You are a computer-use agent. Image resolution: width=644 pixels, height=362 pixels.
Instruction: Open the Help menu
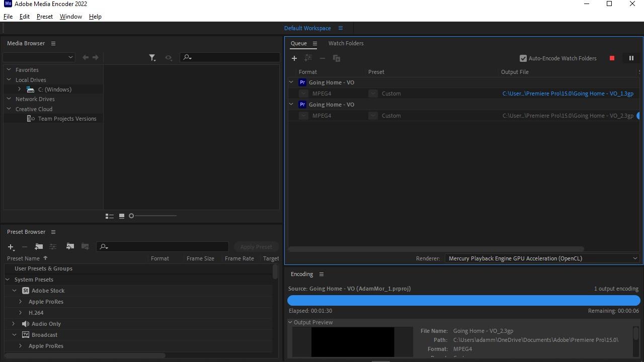click(95, 17)
